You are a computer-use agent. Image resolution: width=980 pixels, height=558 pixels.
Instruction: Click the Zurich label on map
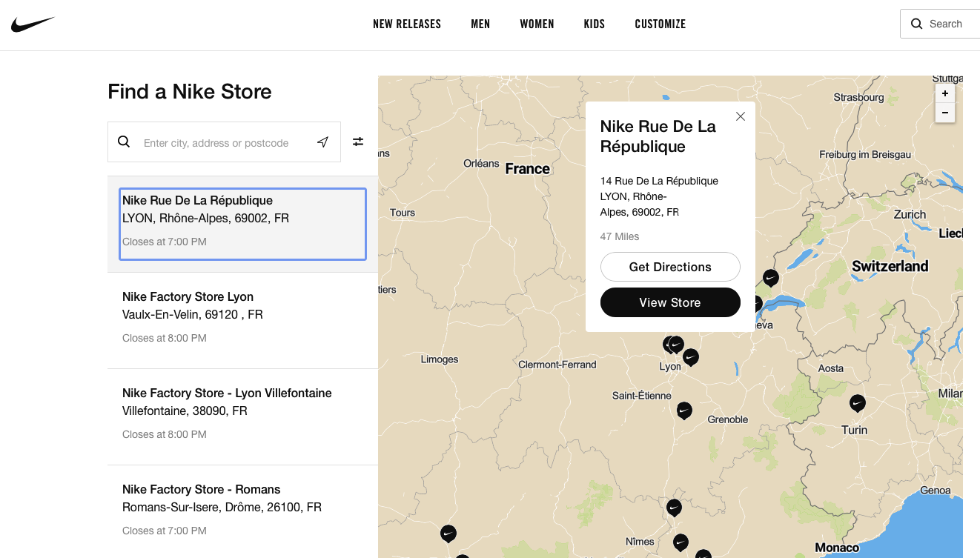[x=910, y=214]
